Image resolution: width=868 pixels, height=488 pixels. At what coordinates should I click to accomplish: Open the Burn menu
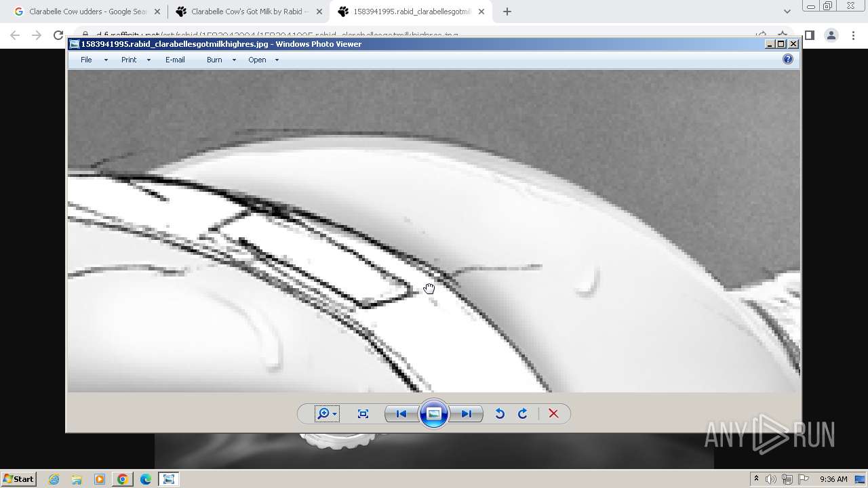tap(214, 60)
